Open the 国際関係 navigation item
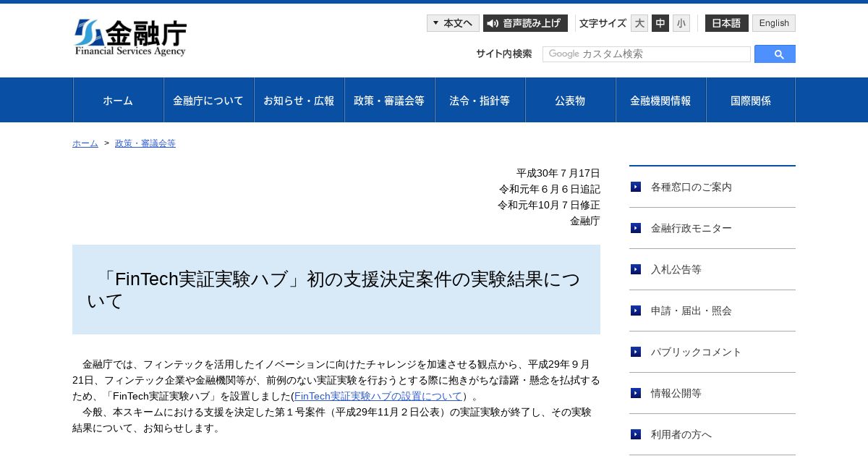The height and width of the screenshot is (456, 868). (751, 100)
